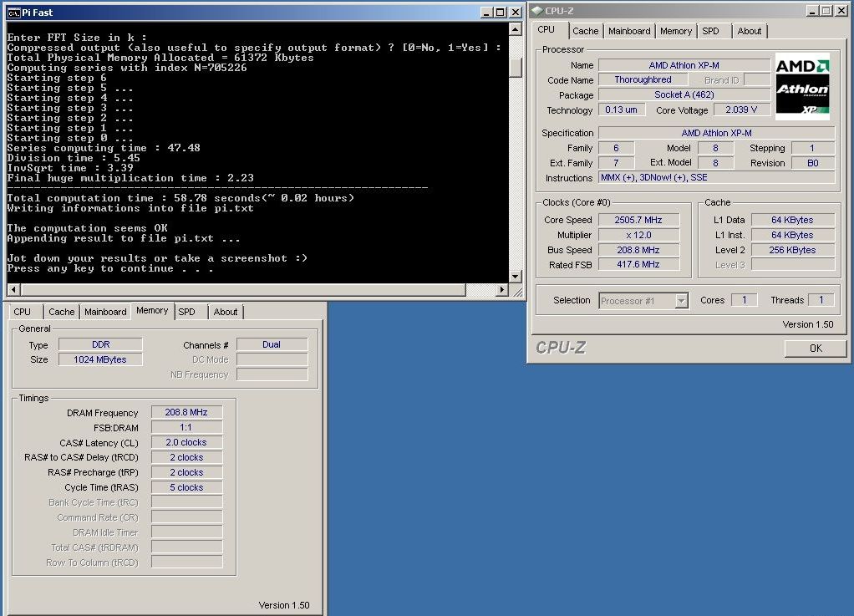The height and width of the screenshot is (616, 854).
Task: Click the Level 2 cache value 256 KBytes
Action: 792,250
